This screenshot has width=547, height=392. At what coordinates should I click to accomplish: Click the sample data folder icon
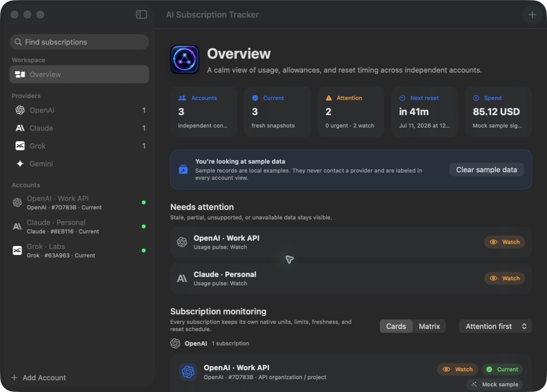[x=183, y=170]
